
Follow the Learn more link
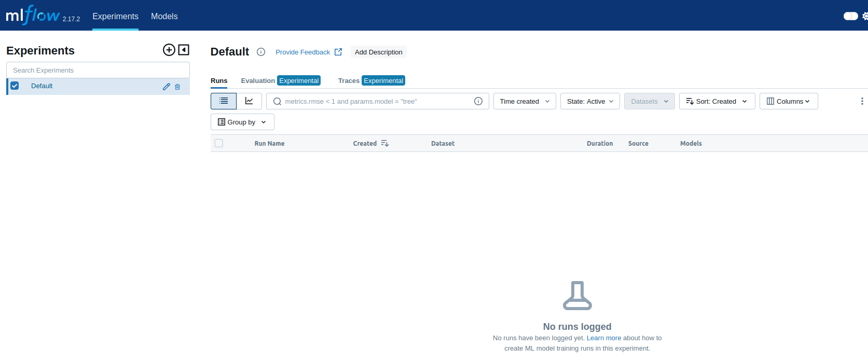pyautogui.click(x=604, y=338)
